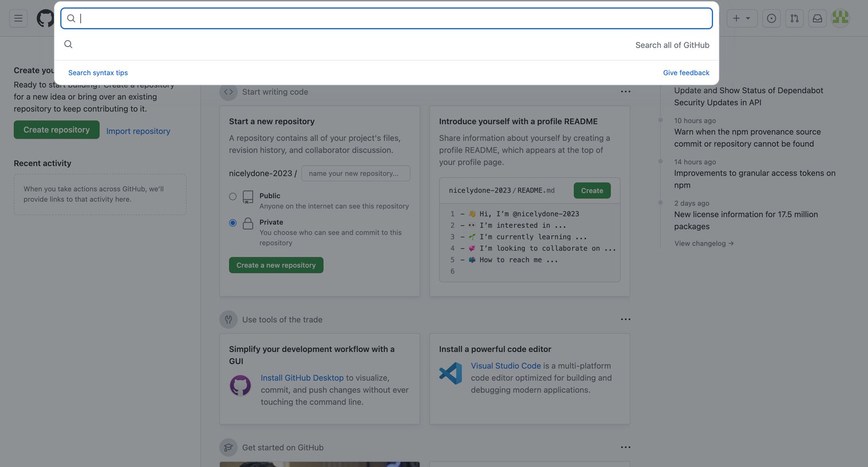868x467 pixels.
Task: Select the Private repository radio button
Action: click(232, 223)
